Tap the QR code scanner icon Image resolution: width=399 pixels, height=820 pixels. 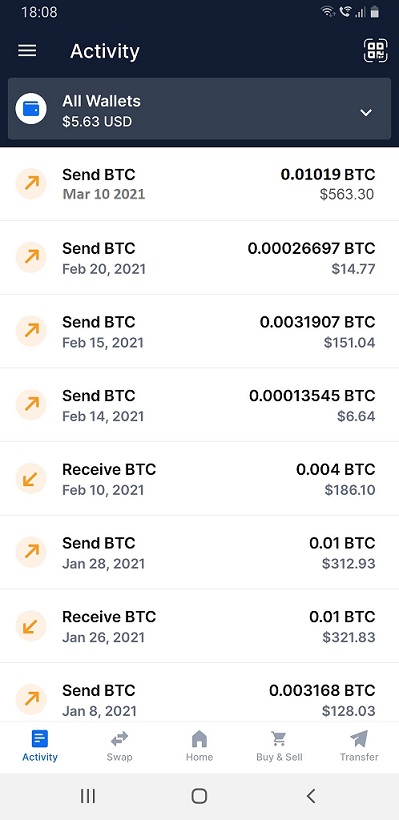click(x=375, y=51)
